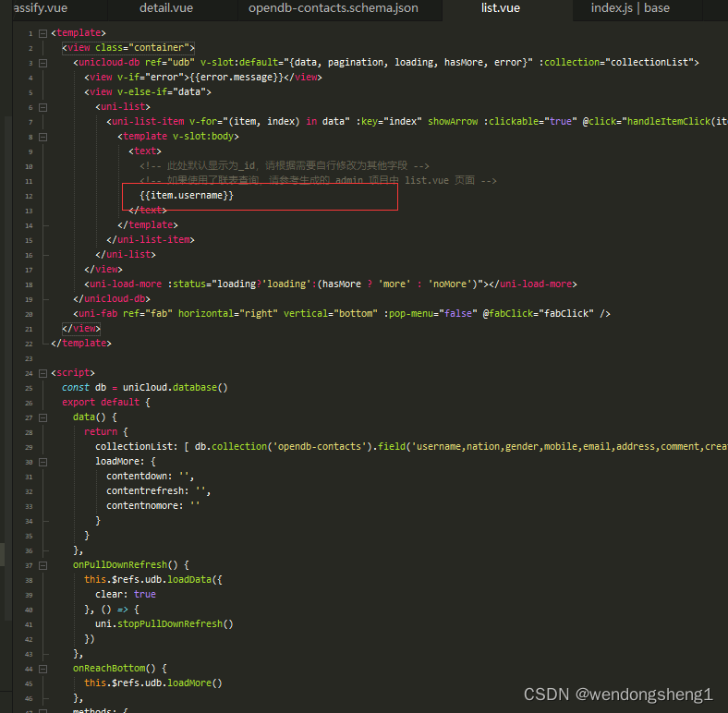Place cursor on {{item.username}} text
The width and height of the screenshot is (728, 713).
click(187, 196)
